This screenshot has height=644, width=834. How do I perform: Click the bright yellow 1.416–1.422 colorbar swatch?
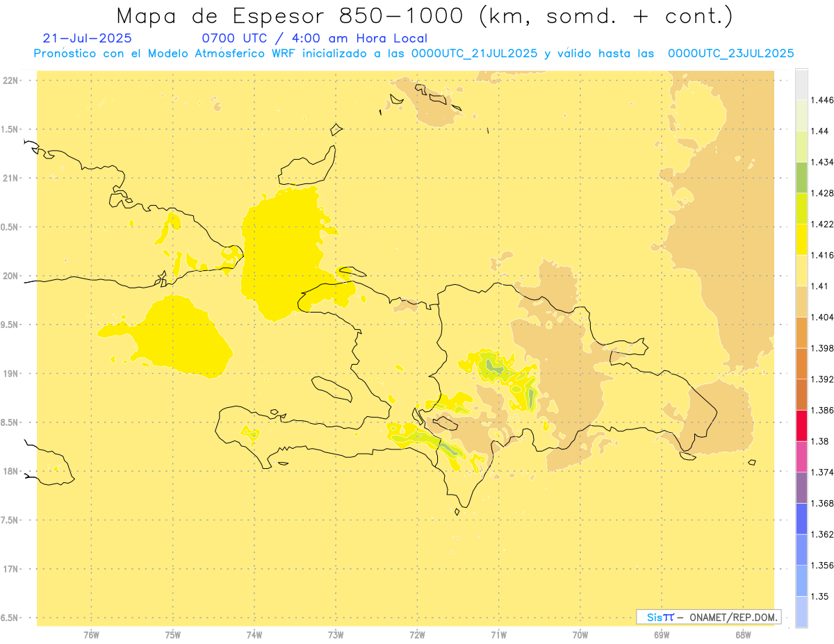(x=801, y=239)
